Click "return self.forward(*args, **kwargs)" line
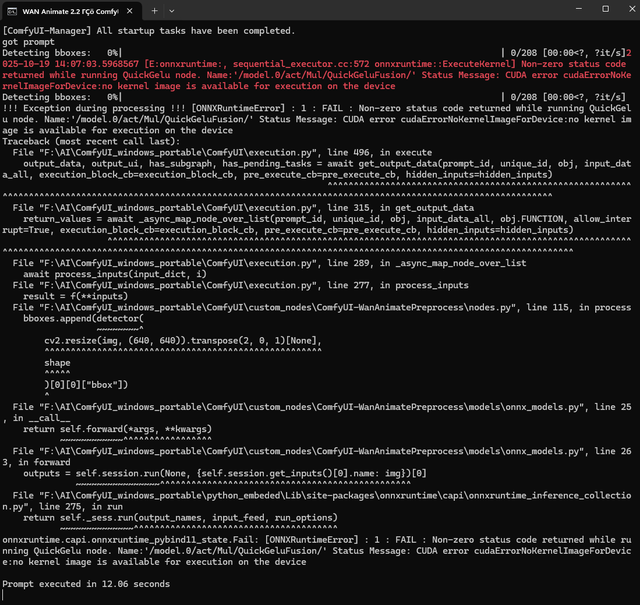 118,429
